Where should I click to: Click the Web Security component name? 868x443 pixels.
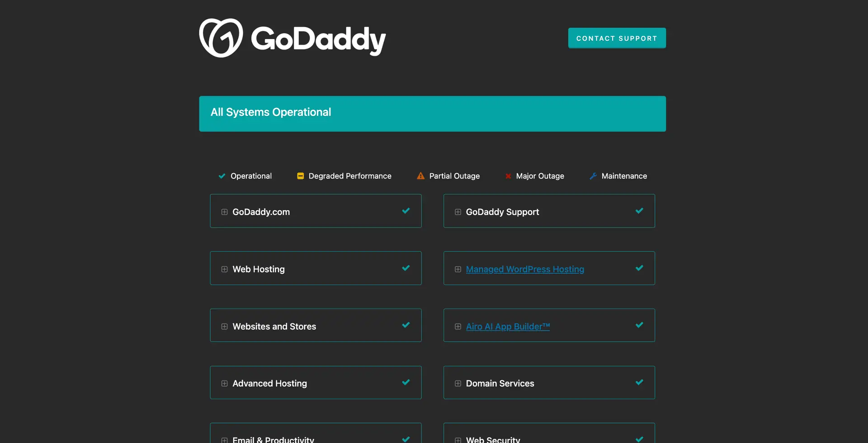click(493, 439)
